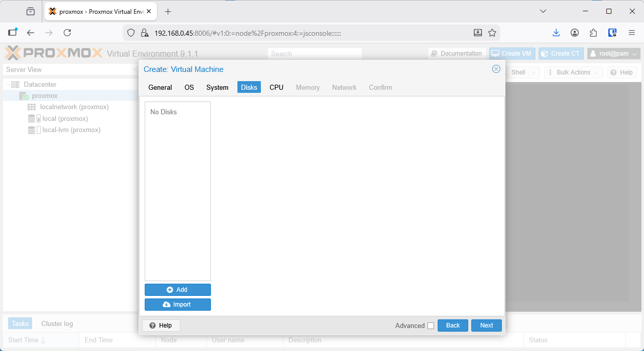Open the browser Downloads icon
The height and width of the screenshot is (351, 644).
(556, 33)
